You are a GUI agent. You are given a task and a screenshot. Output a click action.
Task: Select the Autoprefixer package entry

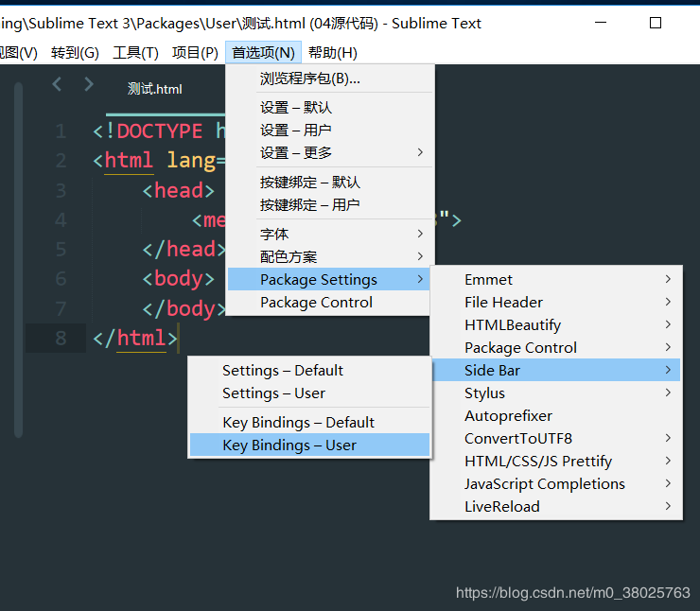556,415
